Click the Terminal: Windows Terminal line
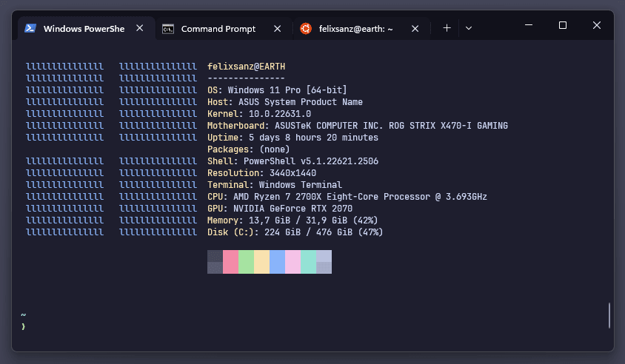The height and width of the screenshot is (364, 625). tap(275, 185)
